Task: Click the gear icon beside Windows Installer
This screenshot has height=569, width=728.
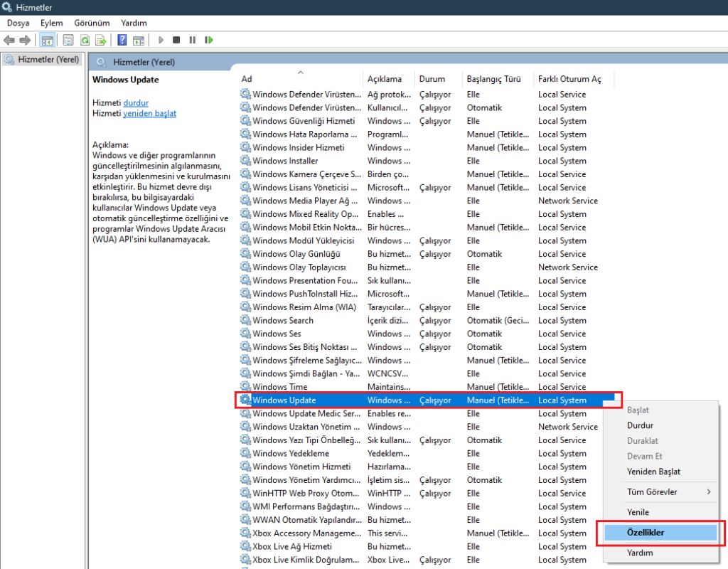Action: click(245, 160)
